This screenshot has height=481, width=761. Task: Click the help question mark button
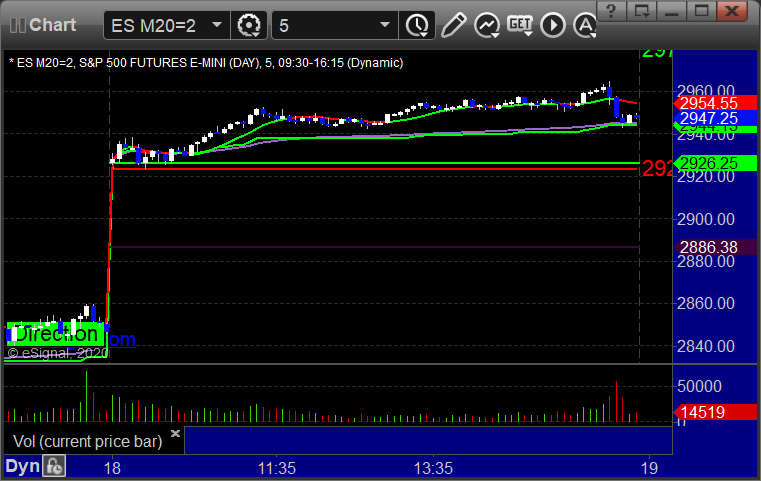tap(611, 11)
